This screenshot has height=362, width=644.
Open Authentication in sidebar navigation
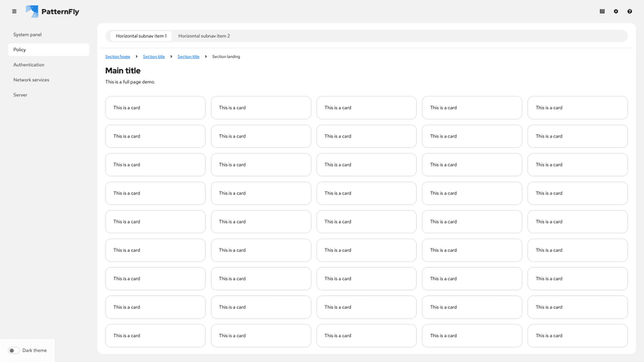click(29, 65)
